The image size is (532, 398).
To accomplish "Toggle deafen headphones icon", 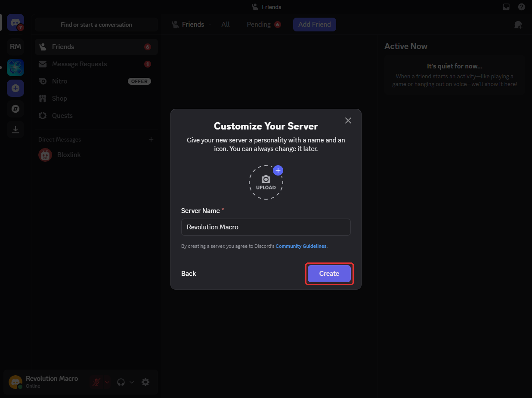I will click(121, 382).
